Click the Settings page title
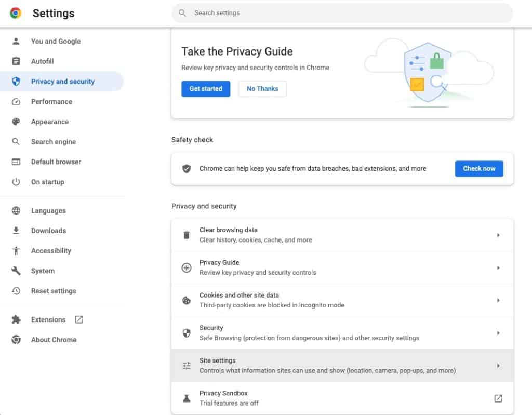This screenshot has height=415, width=532. click(54, 13)
